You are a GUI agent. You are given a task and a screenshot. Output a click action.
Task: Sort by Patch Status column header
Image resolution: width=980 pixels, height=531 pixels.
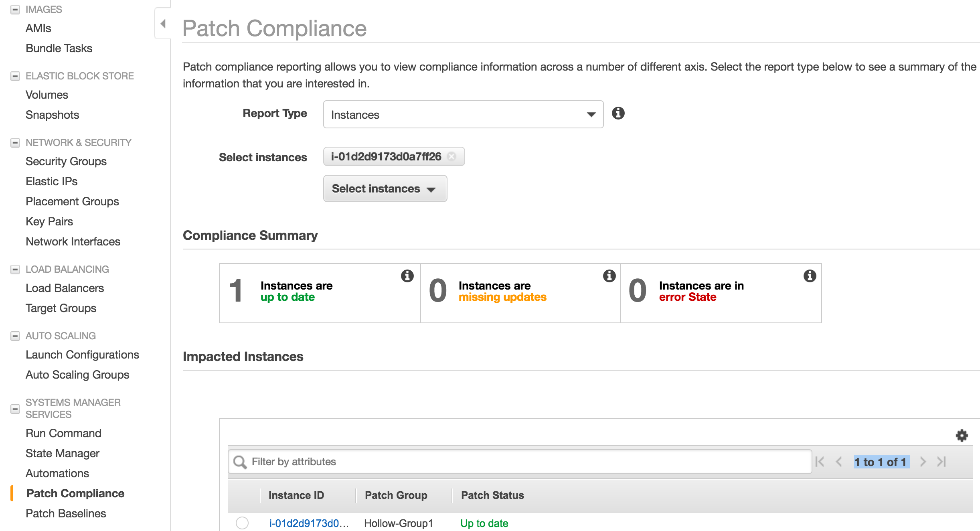(x=492, y=495)
